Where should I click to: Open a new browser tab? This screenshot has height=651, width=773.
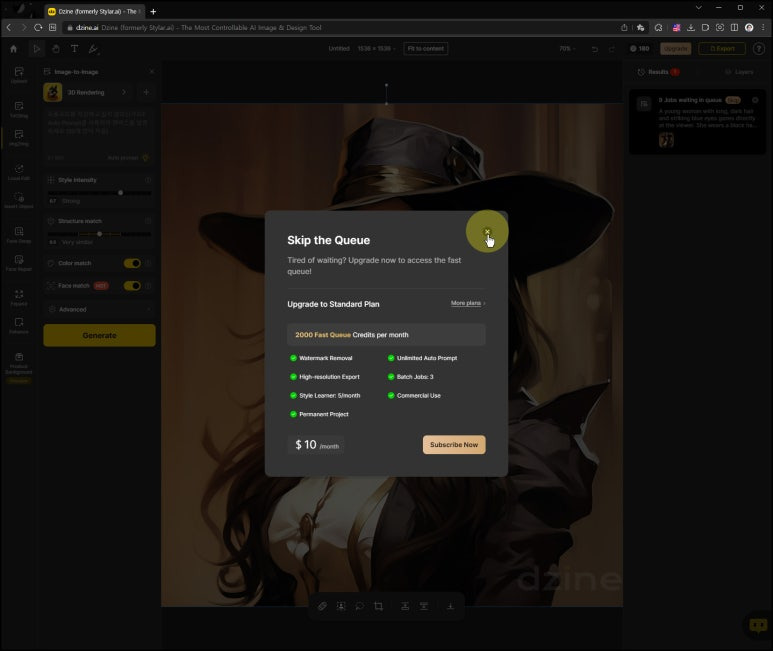click(153, 11)
